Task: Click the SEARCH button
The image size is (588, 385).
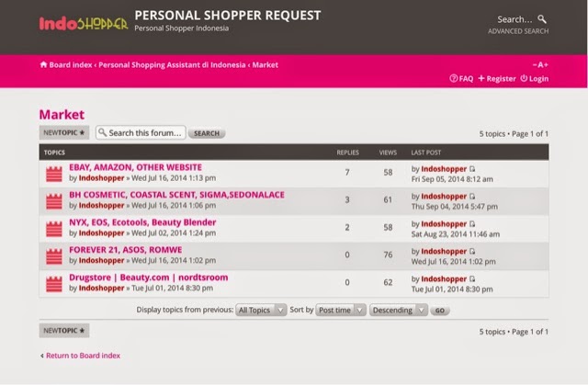Action: click(x=207, y=133)
